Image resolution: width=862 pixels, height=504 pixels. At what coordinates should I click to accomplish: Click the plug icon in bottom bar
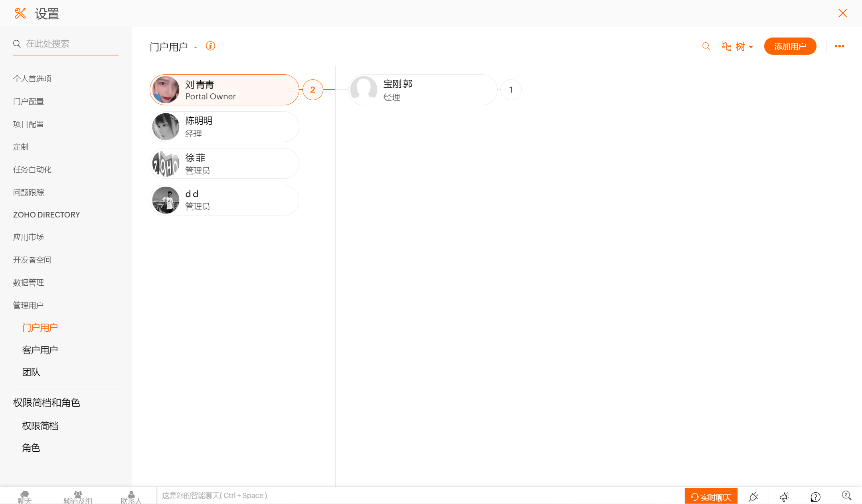pos(753,497)
